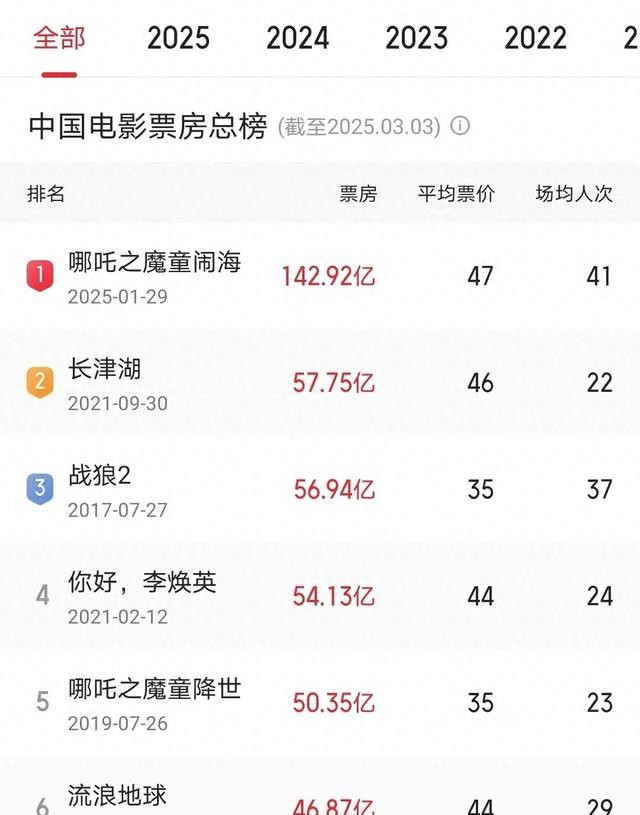Open the movie 长津湖
640x815 pixels.
(105, 369)
